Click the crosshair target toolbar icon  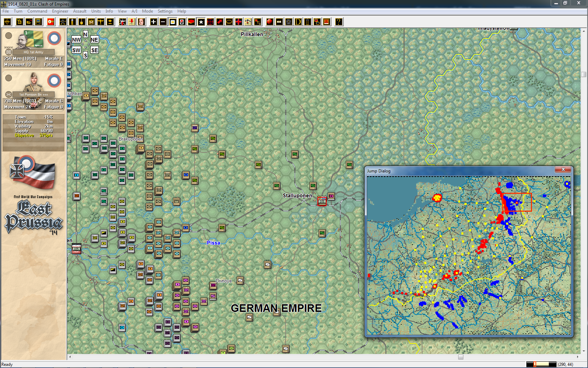(8, 22)
